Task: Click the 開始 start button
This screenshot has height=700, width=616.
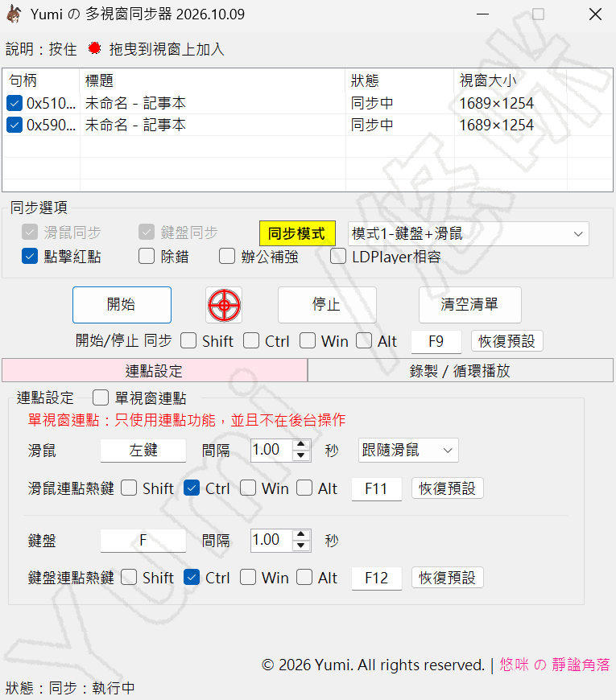Action: [x=122, y=305]
